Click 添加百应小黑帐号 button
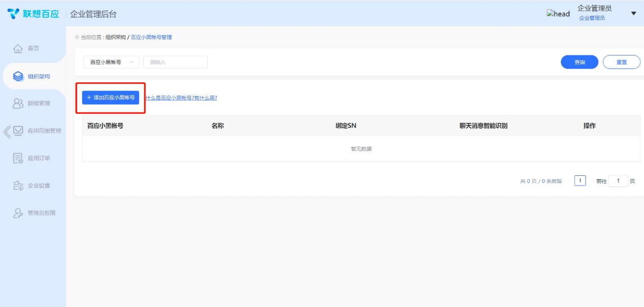This screenshot has width=644, height=307. 111,98
